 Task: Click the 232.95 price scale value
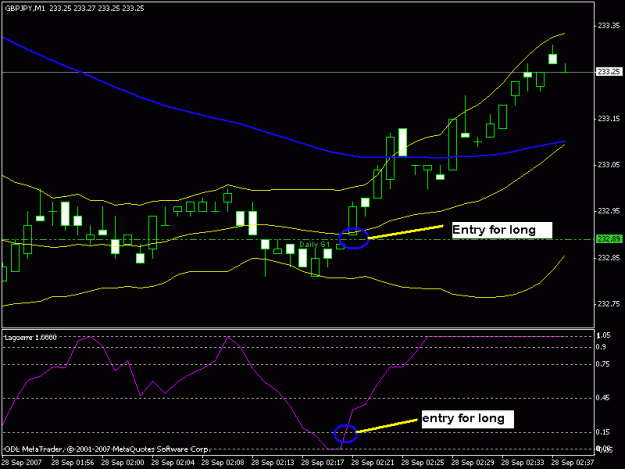(x=609, y=211)
